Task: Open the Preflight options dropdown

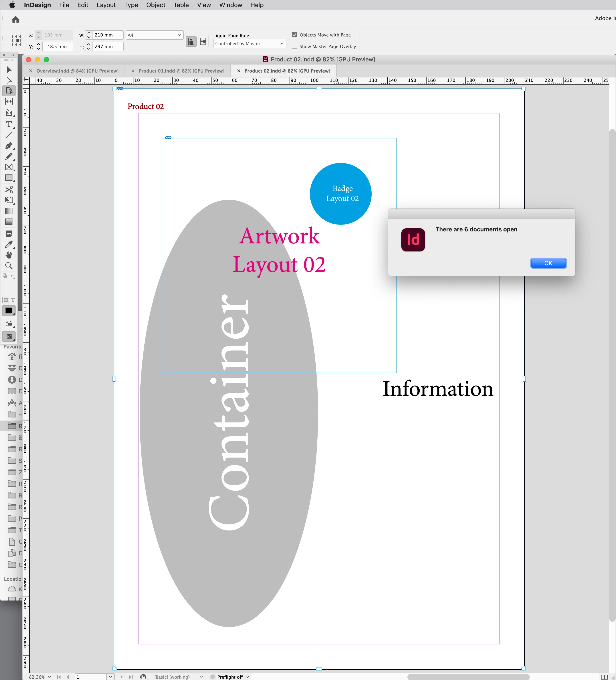Action: (248, 677)
